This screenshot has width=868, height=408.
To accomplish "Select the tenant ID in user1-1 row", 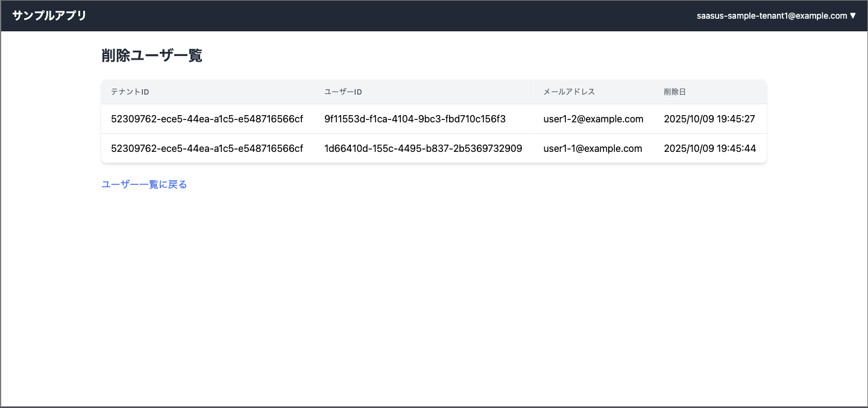I will 207,148.
